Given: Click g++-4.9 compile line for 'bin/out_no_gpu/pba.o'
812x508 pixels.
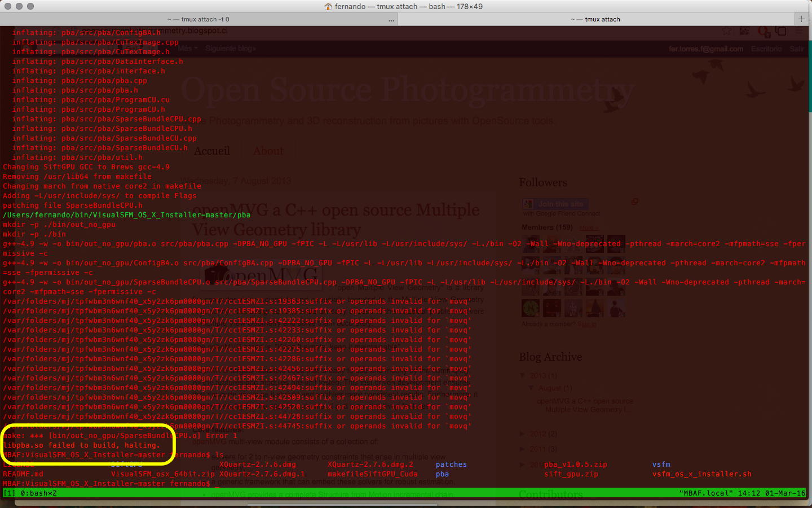Looking at the screenshot, I should click(404, 248).
